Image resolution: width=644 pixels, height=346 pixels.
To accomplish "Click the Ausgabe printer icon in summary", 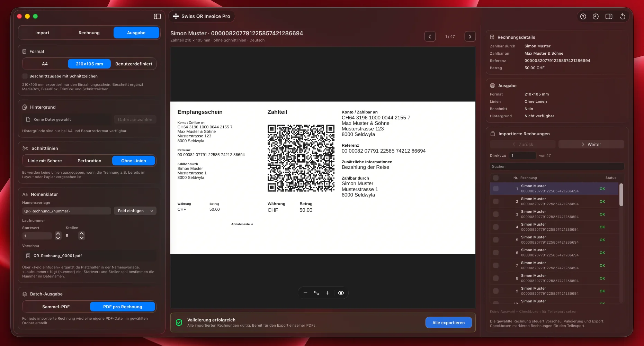I will click(492, 86).
